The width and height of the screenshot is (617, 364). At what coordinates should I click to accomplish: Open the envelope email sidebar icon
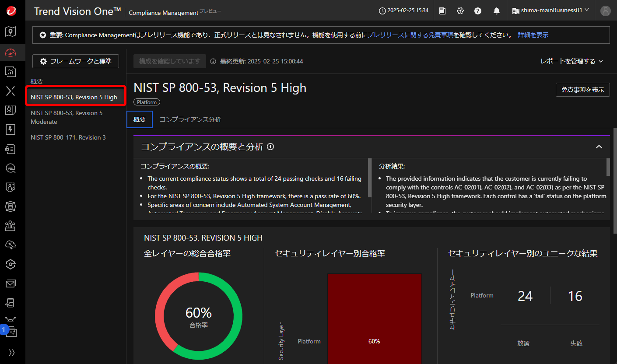[11, 283]
